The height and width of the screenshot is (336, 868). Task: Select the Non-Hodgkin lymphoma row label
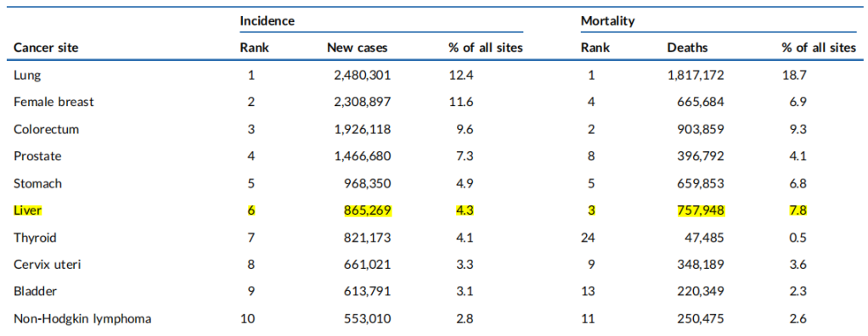tap(82, 319)
